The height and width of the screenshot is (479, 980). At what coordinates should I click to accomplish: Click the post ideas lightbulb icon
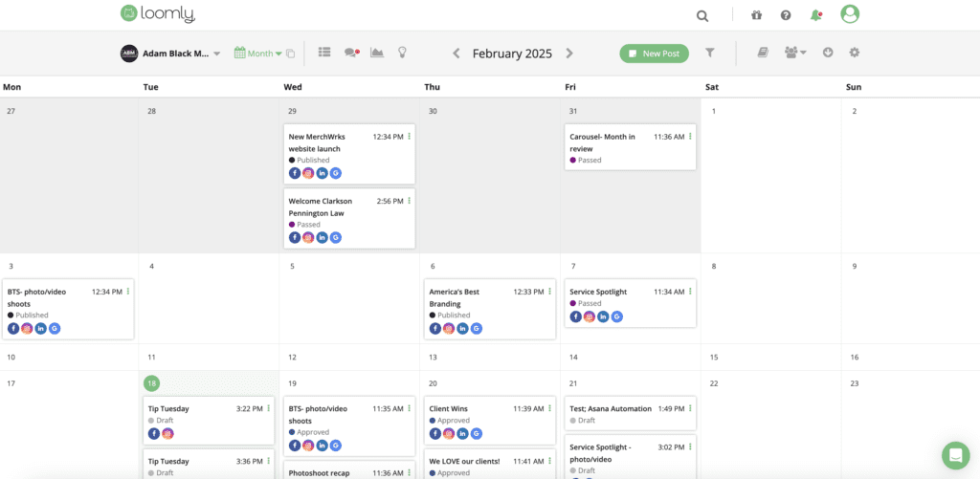(x=403, y=54)
